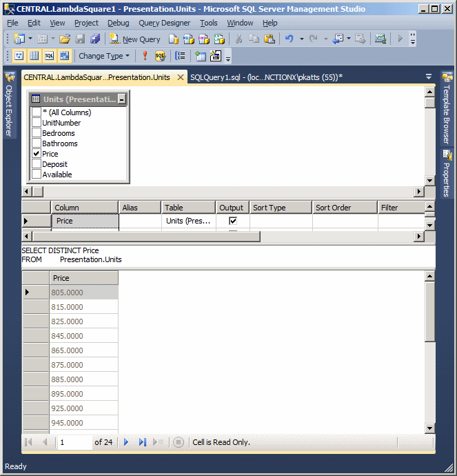
Task: Click the green Start Debugging arrow
Action: [400, 39]
